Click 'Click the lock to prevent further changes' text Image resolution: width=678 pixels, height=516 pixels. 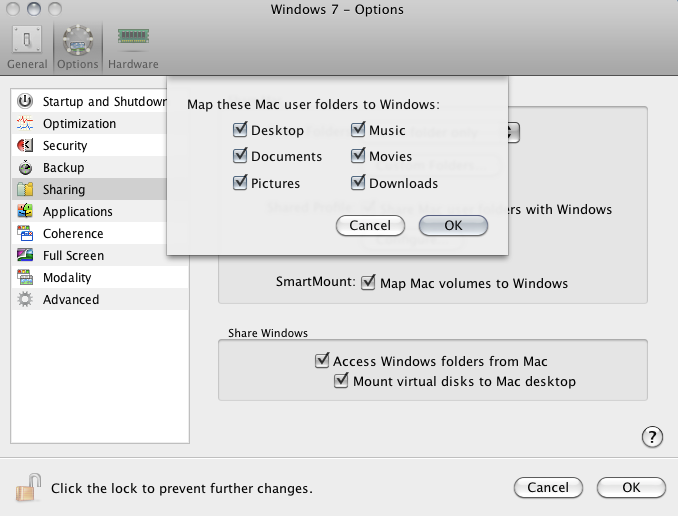coord(182,488)
